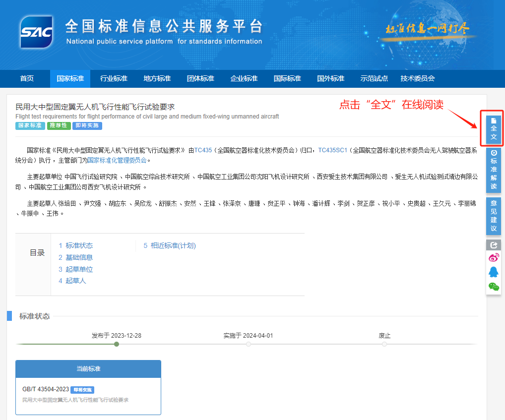Screen dimensions: 505x420
Task: Open the TC435SC1 subcommittee link
Action: [332, 150]
